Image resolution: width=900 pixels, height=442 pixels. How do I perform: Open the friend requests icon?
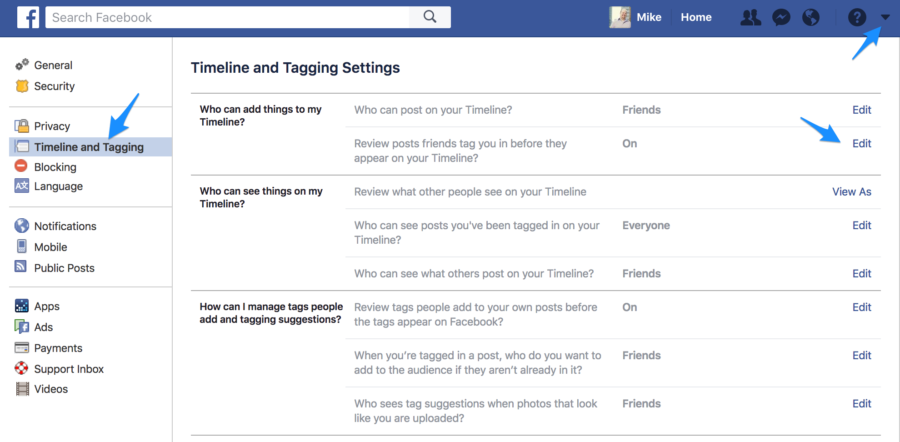click(x=749, y=17)
